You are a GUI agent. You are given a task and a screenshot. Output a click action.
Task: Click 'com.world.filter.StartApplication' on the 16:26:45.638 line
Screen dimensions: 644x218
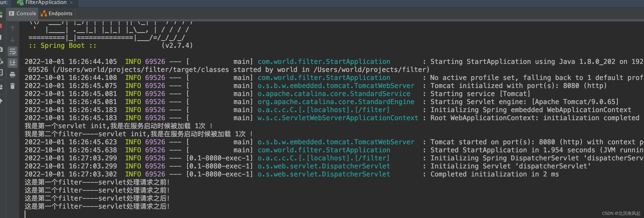coord(324,150)
